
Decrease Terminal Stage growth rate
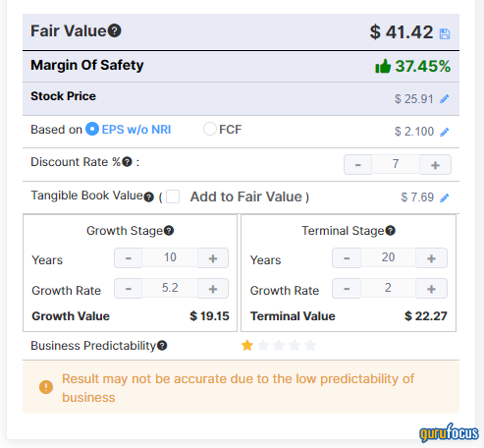pyautogui.click(x=347, y=289)
